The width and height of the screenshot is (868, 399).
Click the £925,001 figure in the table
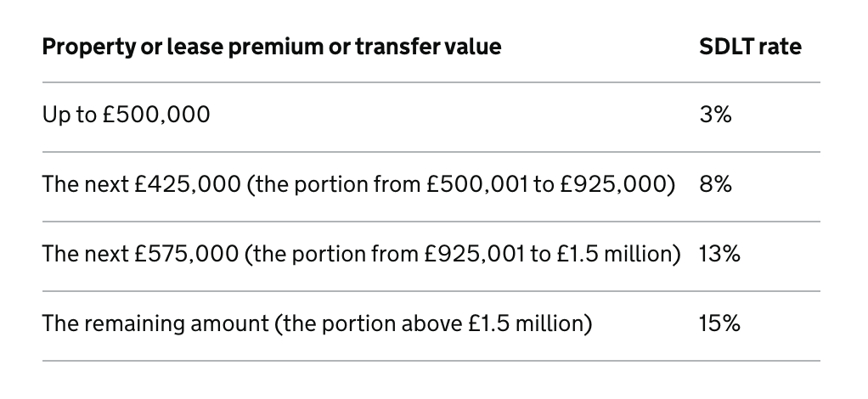(x=475, y=254)
